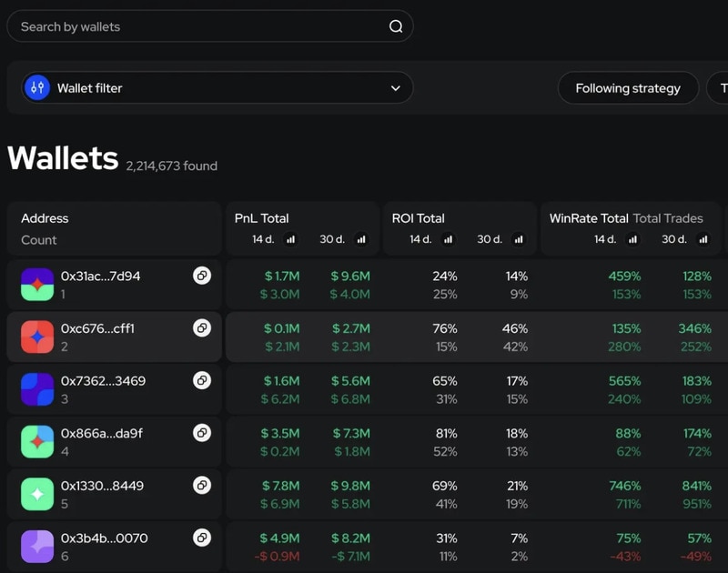Click link icon for wallet 0x3b4b...0070

[x=202, y=538]
